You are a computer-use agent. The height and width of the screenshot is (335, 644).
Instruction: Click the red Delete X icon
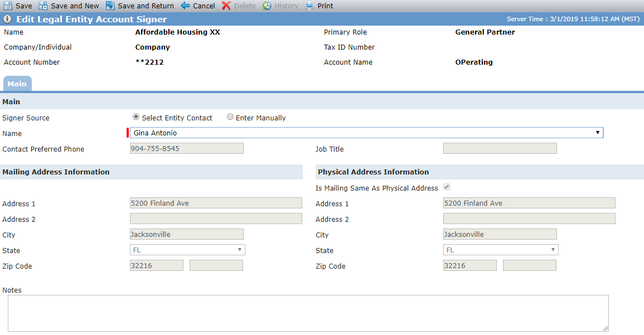(x=226, y=6)
